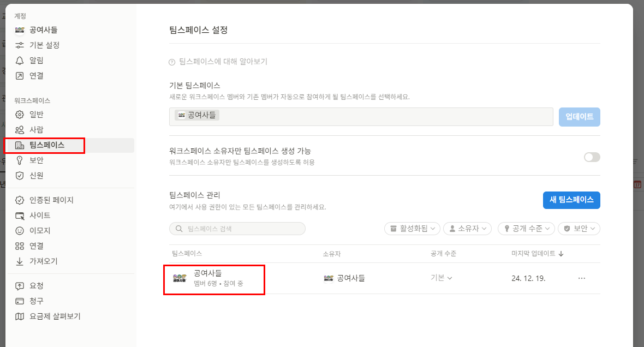Click the 보안 key icon
This screenshot has width=644, height=347.
(x=20, y=160)
